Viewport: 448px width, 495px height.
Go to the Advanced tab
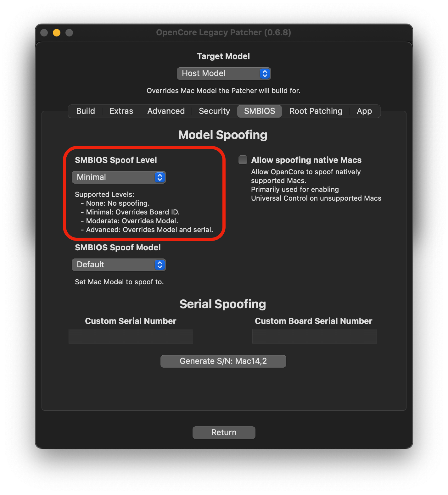point(166,111)
